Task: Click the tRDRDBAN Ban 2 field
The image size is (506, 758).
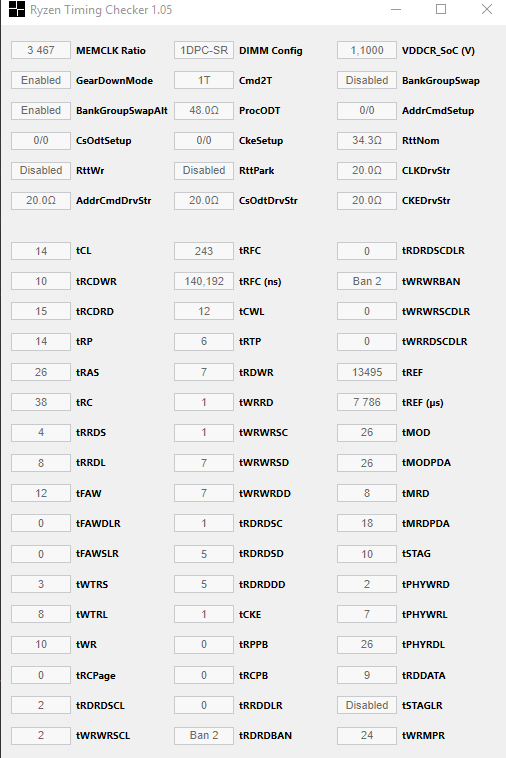Action: (x=204, y=735)
